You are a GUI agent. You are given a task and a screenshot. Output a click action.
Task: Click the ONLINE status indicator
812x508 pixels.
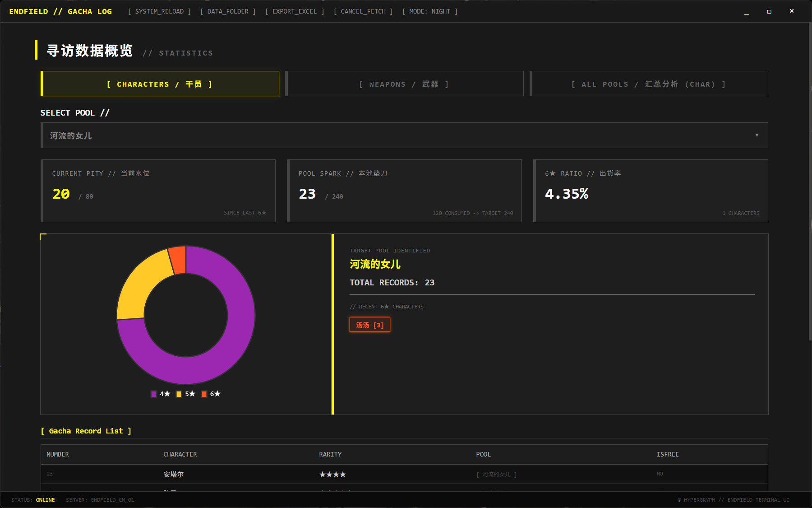45,500
